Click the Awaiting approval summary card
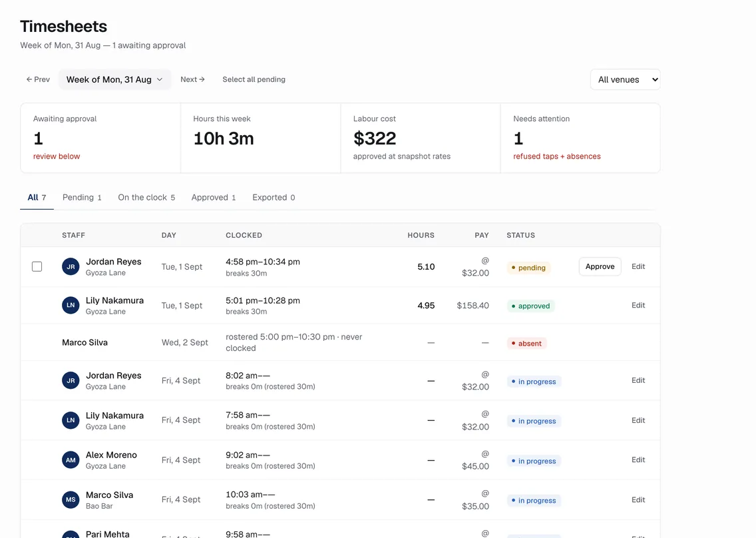756x538 pixels. pos(100,138)
